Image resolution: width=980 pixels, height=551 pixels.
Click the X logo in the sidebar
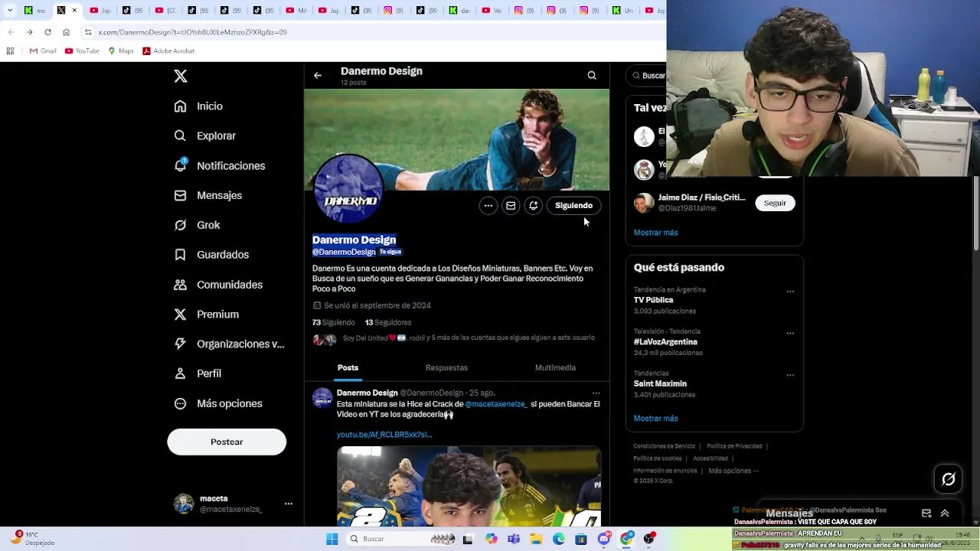point(181,76)
